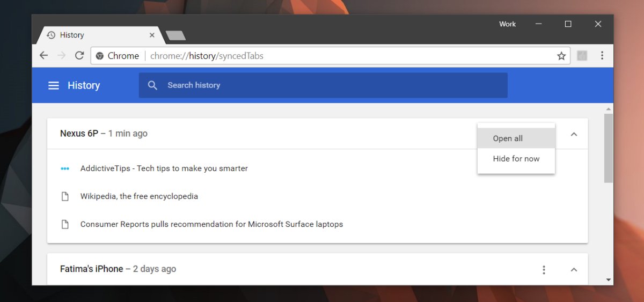Open the History hamburger menu

click(54, 85)
